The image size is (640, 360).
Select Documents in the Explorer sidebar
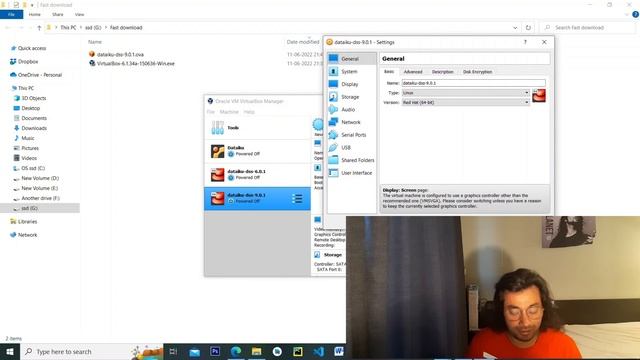coord(34,118)
